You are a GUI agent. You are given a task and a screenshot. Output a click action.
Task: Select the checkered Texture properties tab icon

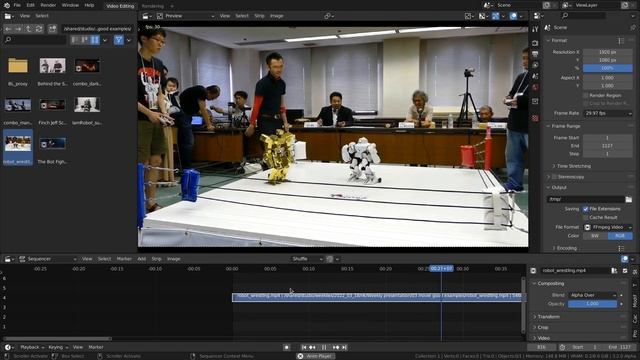[x=535, y=118]
